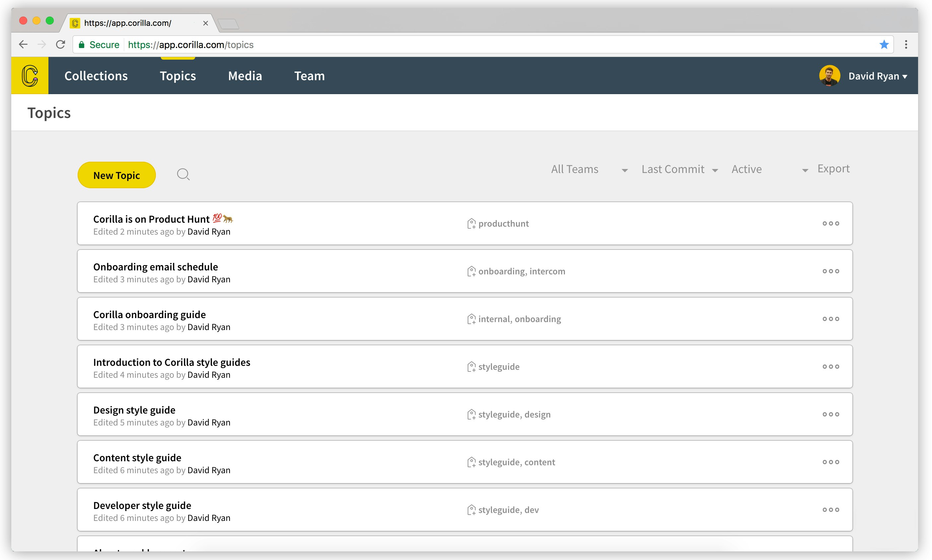The width and height of the screenshot is (932, 560).
Task: Click the Export link
Action: [x=833, y=169]
